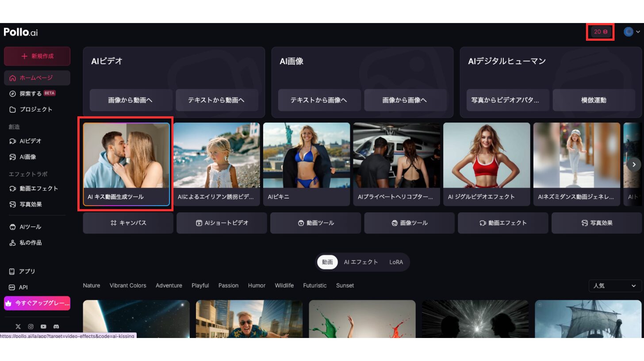Screen dimensions: 644x361
Task: Switch to the AI エフェクト tab
Action: click(x=361, y=262)
